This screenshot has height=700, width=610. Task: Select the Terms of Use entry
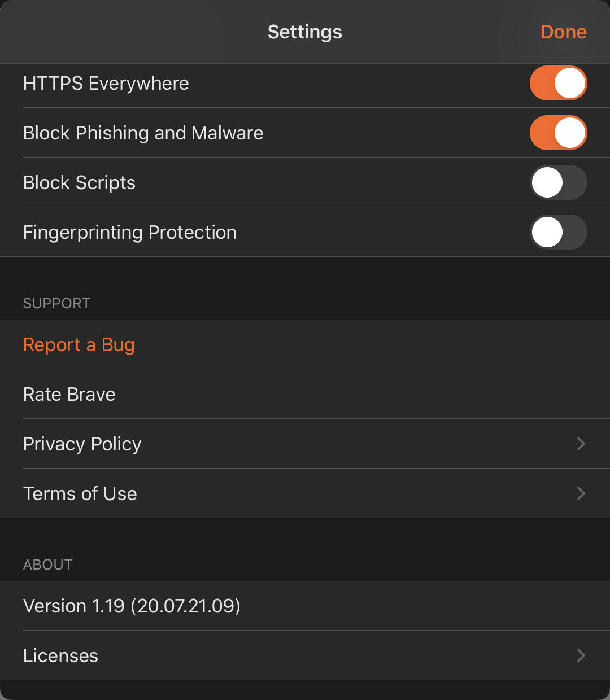[x=80, y=494]
